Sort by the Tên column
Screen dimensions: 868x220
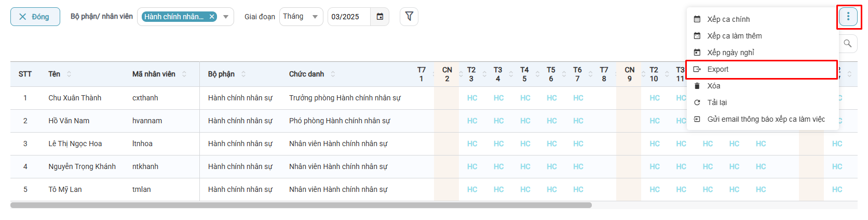pyautogui.click(x=69, y=74)
